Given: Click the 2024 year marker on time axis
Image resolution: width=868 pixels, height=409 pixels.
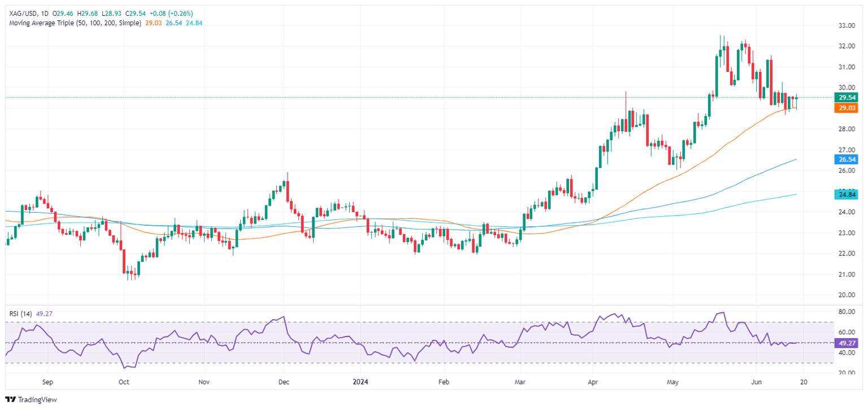Looking at the screenshot, I should pyautogui.click(x=359, y=382).
